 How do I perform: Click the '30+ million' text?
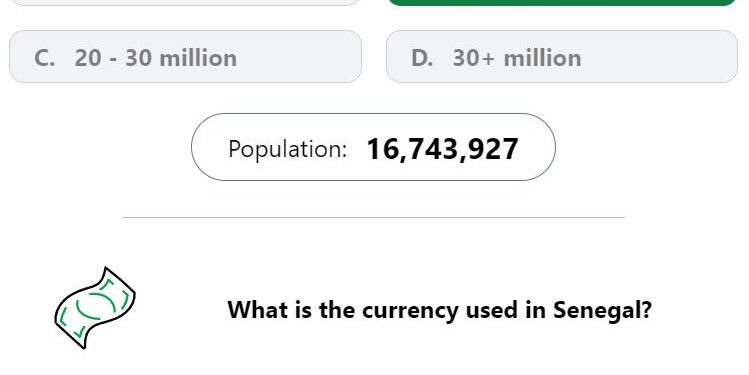pyautogui.click(x=517, y=58)
